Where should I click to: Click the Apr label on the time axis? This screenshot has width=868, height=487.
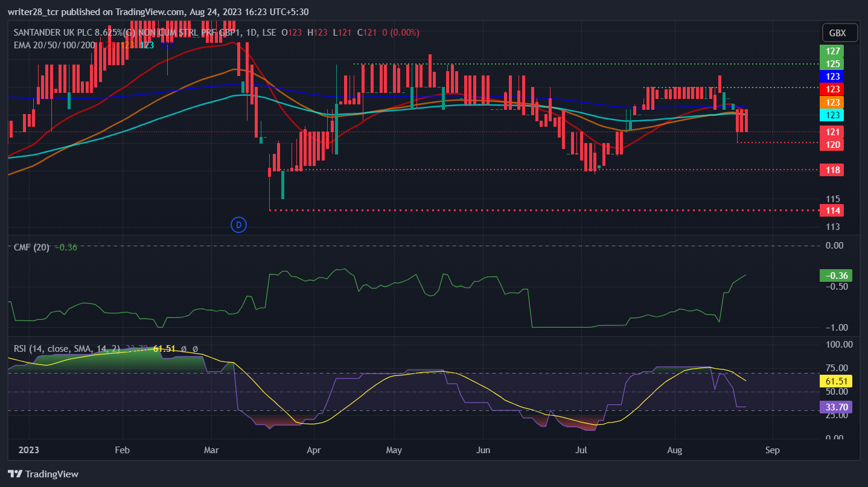click(314, 450)
